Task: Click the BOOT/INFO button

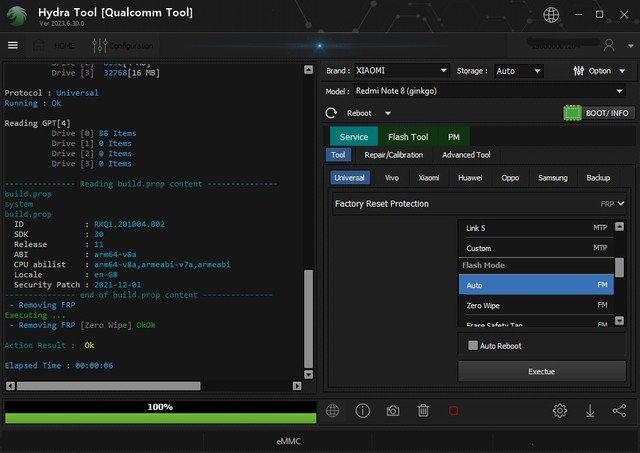Action: coord(598,113)
